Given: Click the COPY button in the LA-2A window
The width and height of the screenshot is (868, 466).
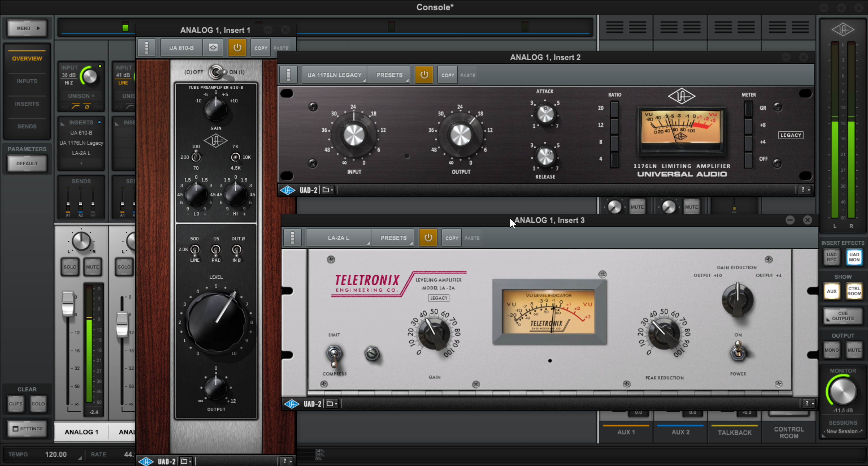Looking at the screenshot, I should coord(452,237).
